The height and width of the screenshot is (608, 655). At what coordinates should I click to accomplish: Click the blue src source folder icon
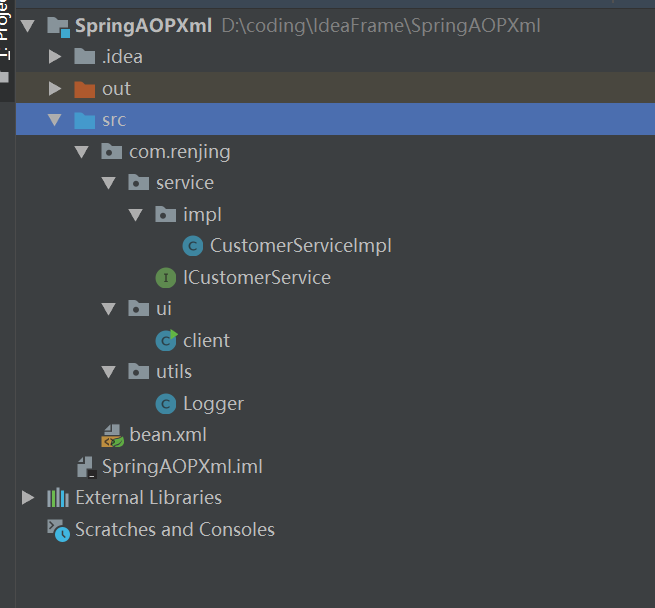pos(85,120)
